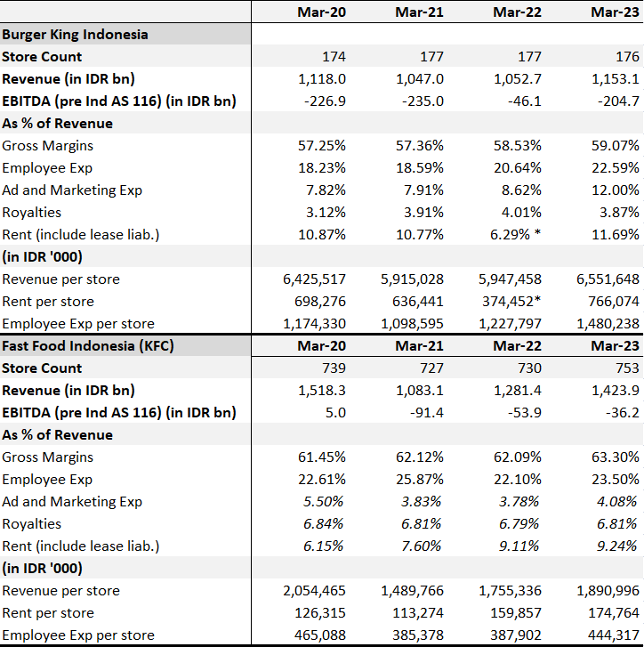Select gross margin 57.25%

click(322, 146)
